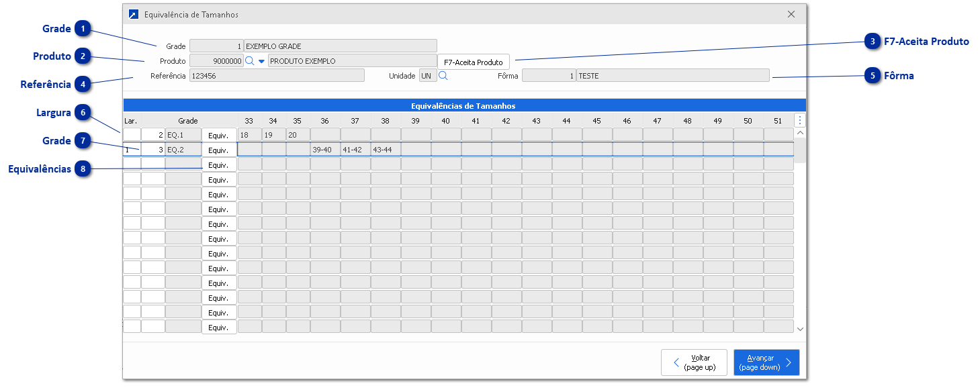Click Lar. cell with value 1

132,150
